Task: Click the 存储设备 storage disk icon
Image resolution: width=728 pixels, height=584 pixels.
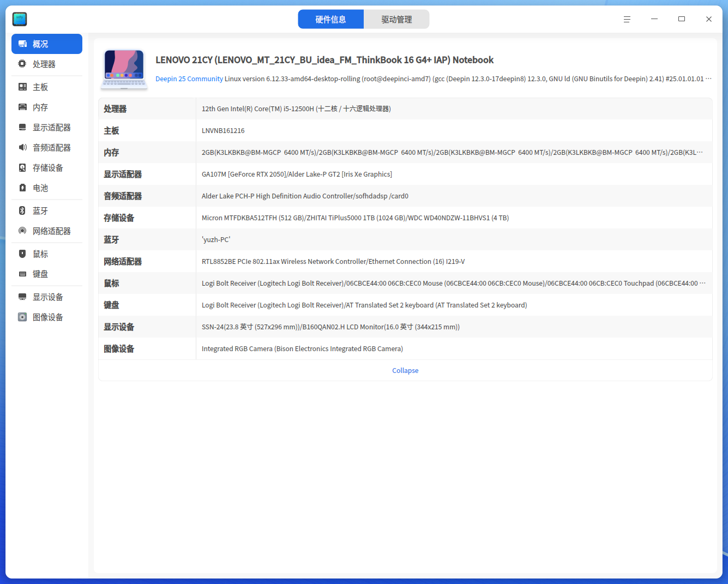Action: tap(22, 167)
